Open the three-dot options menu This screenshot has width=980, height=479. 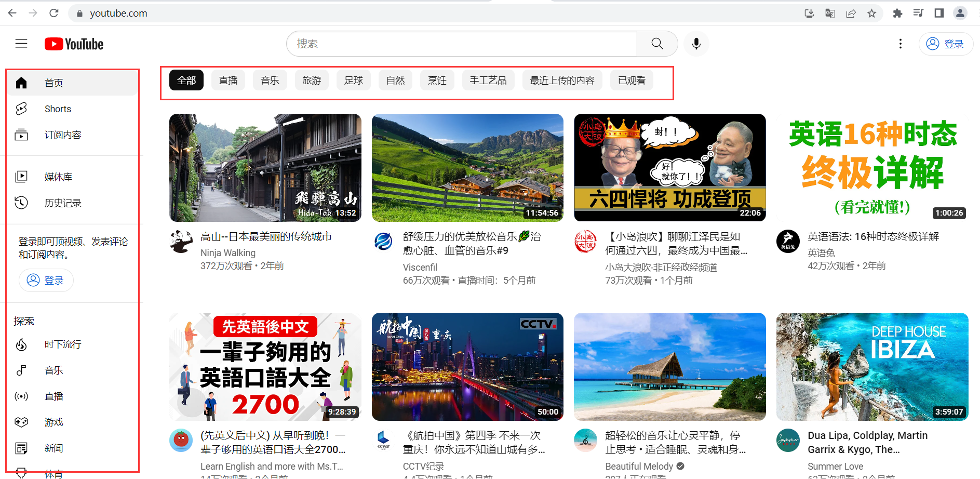[900, 44]
